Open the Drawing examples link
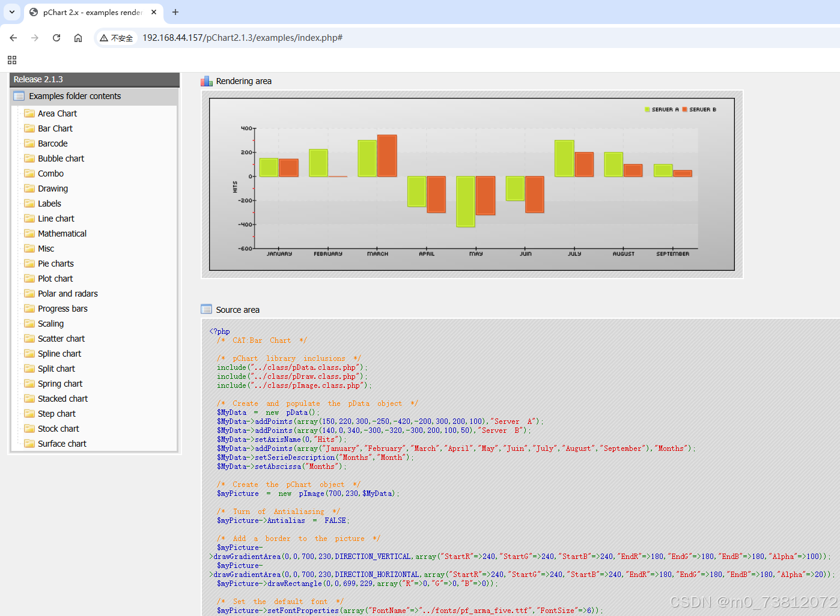Viewport: 840px width, 616px height. [53, 189]
